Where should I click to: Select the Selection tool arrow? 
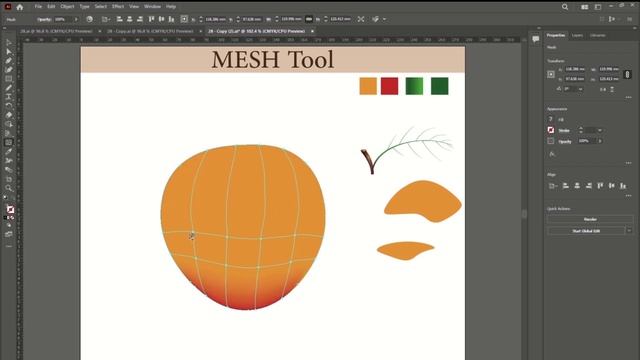(x=9, y=43)
